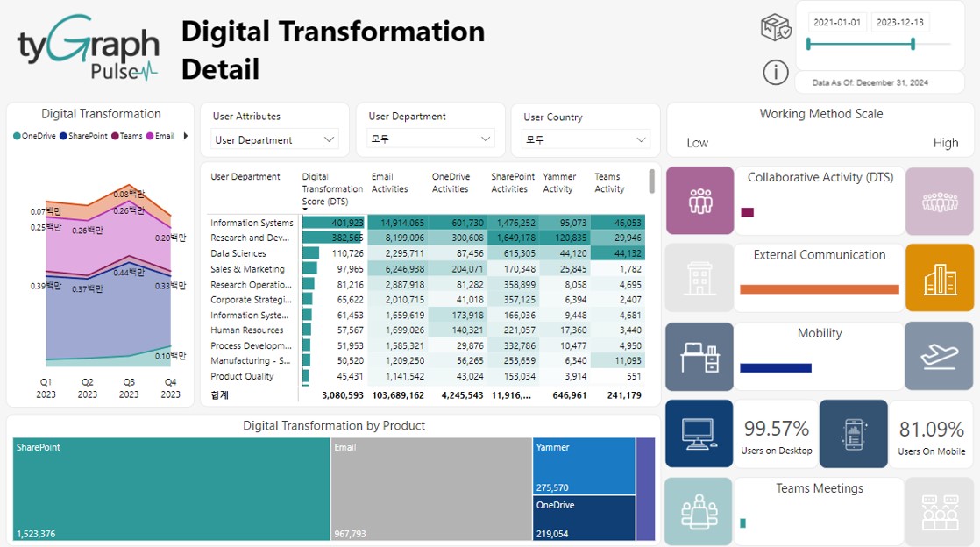Click the Email treemap block
Screen dimensions: 980x547
click(x=431, y=489)
